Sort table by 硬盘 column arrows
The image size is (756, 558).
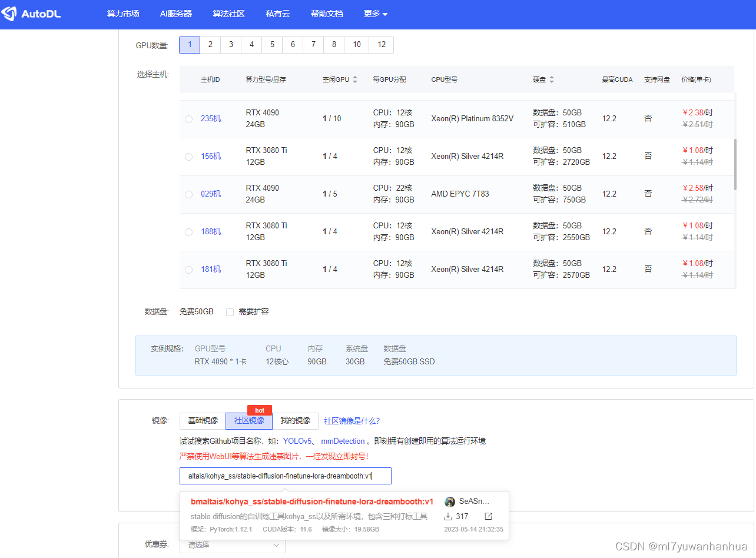coord(552,79)
